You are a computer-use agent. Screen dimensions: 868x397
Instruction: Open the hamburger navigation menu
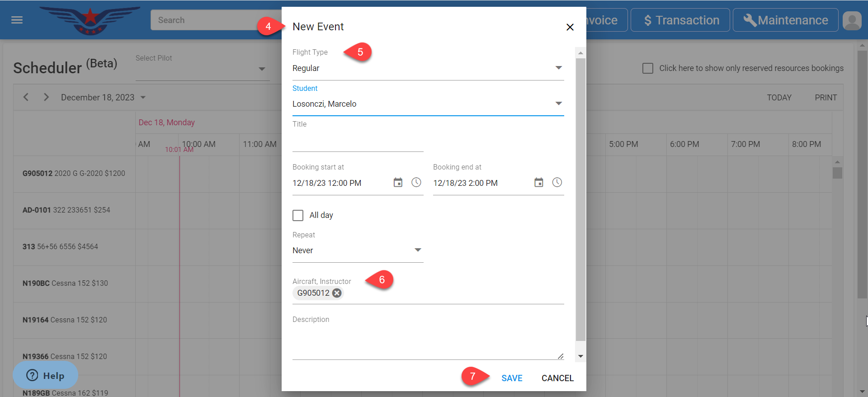point(17,20)
